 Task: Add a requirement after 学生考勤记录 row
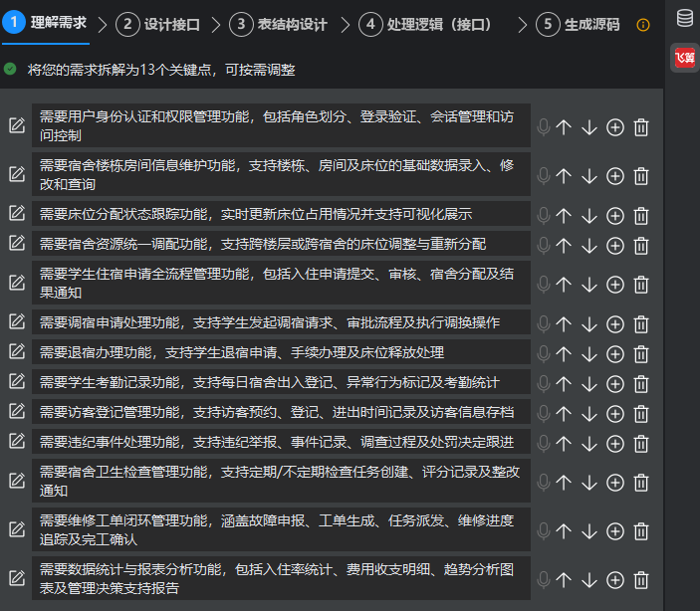click(x=615, y=384)
